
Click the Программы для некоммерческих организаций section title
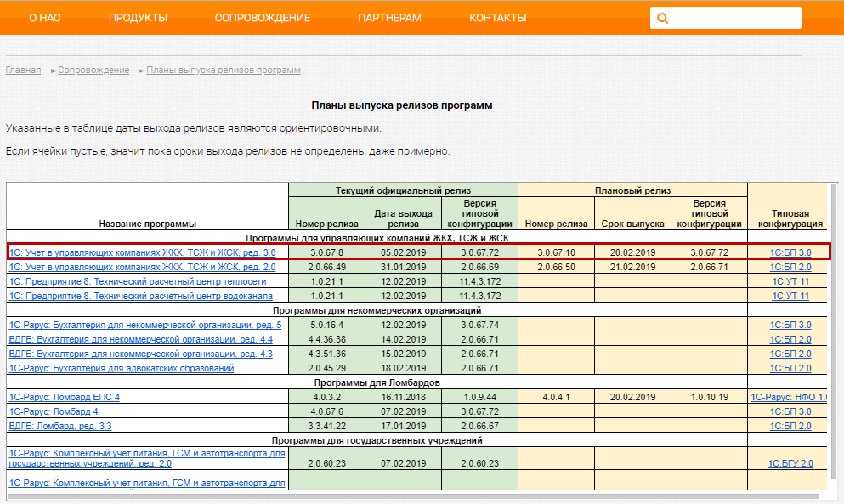point(377,311)
